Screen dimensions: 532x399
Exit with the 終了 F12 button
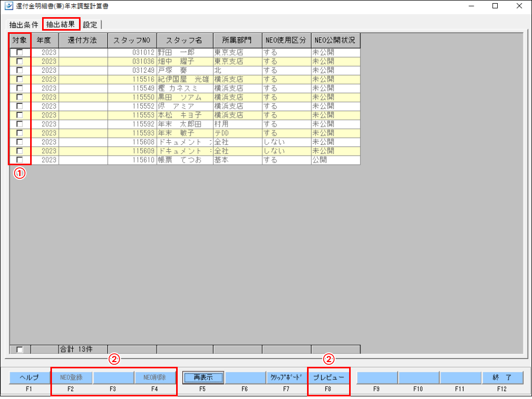(x=502, y=377)
